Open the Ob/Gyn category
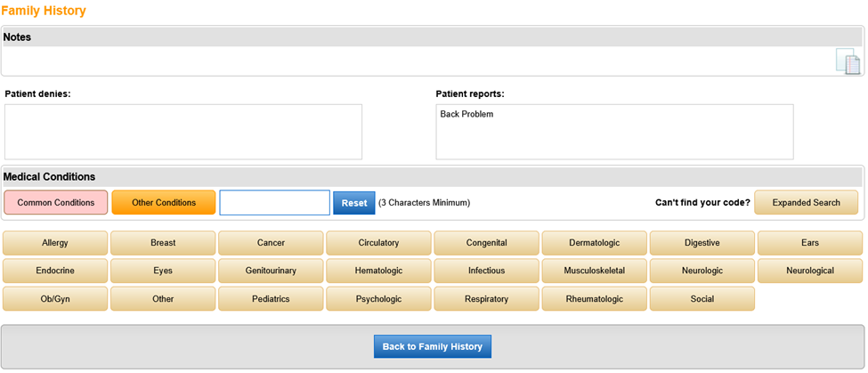The height and width of the screenshot is (373, 868). tap(55, 299)
